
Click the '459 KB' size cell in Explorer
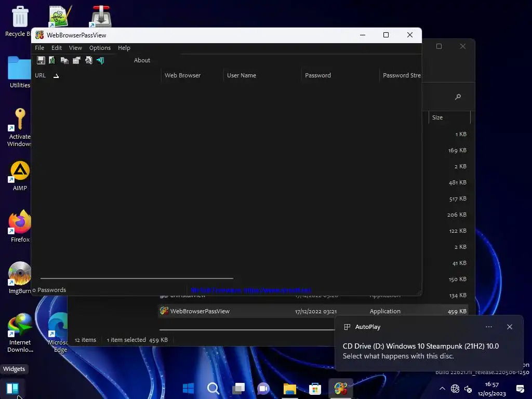(457, 312)
